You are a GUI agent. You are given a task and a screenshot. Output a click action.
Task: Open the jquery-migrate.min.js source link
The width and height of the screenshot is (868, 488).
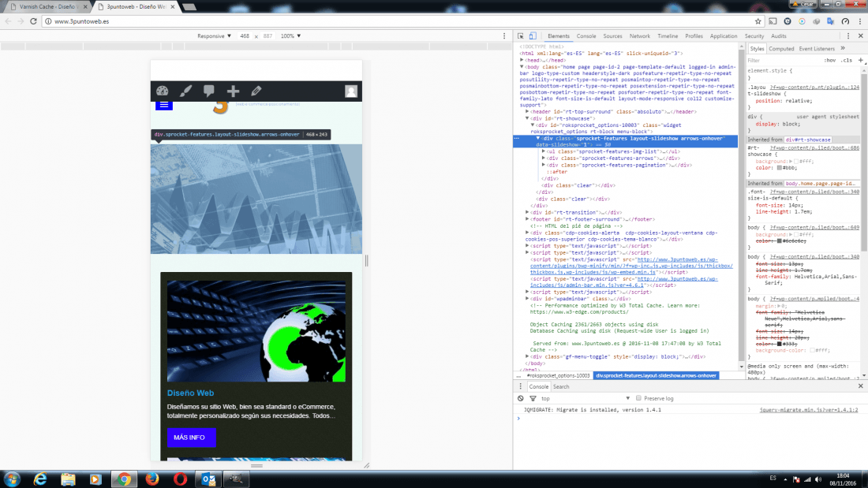(x=808, y=410)
